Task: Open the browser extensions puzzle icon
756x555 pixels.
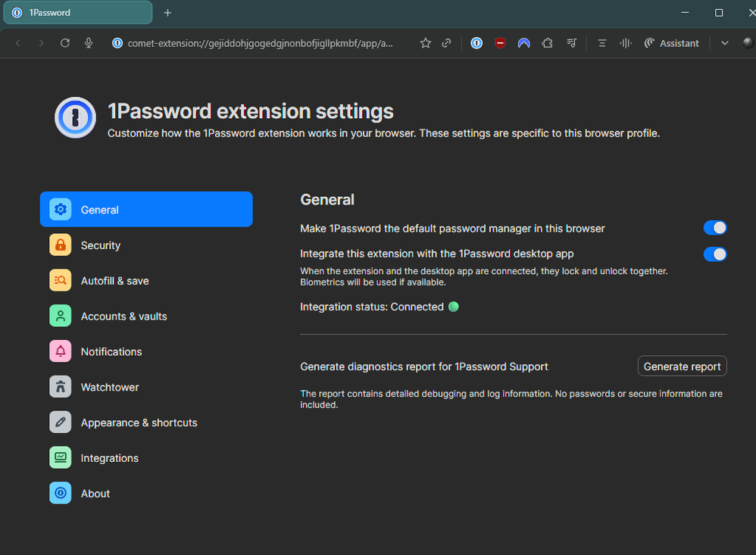Action: click(547, 43)
